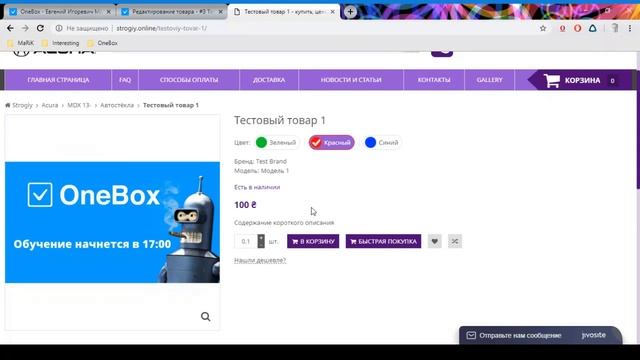
Task: Open the КОНТАКТЫ menu item
Action: coord(434,80)
